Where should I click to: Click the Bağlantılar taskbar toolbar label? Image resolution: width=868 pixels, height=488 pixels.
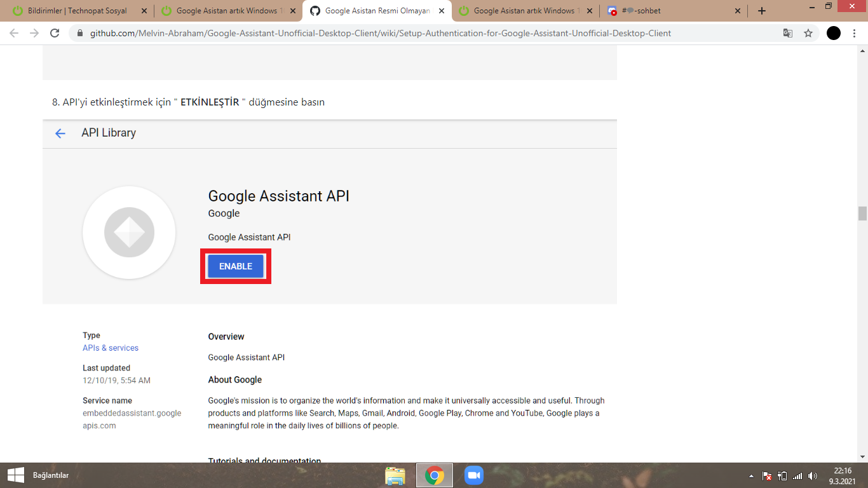pyautogui.click(x=51, y=475)
